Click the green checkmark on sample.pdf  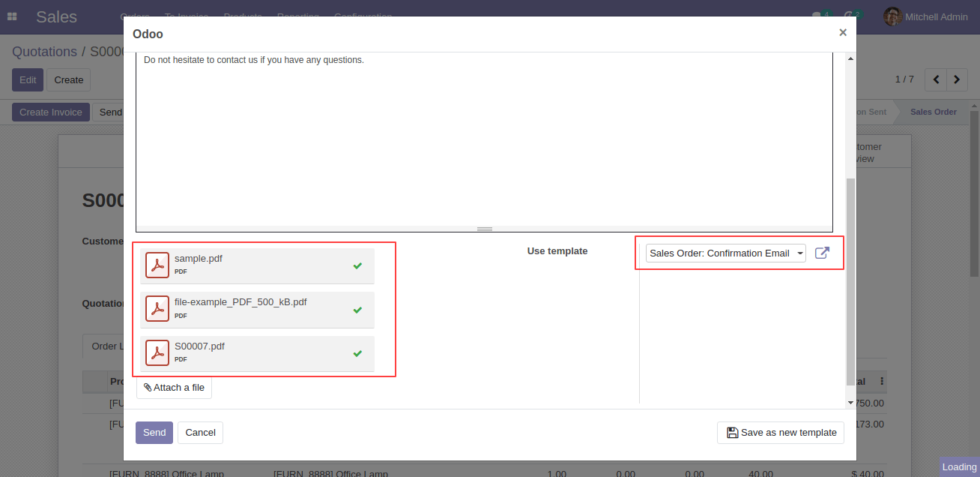(x=357, y=265)
